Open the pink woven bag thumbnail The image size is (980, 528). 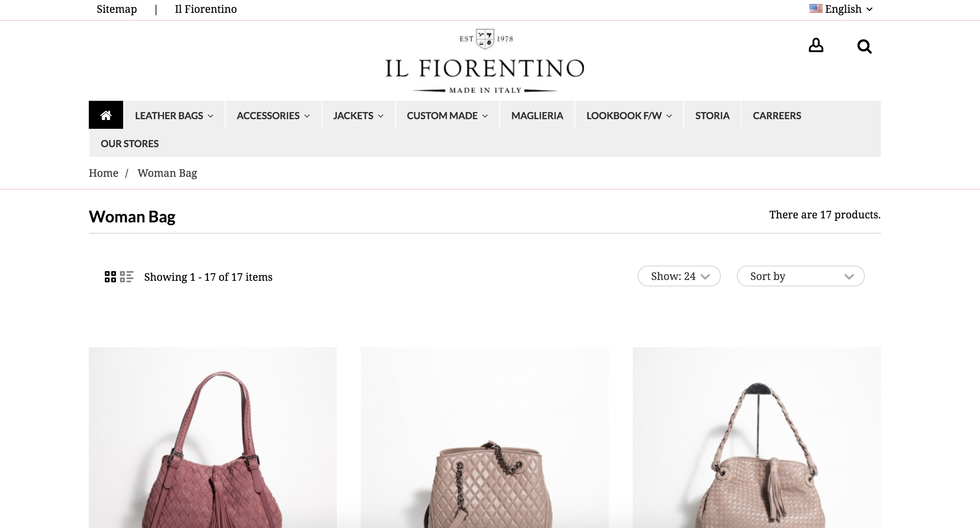(212, 438)
